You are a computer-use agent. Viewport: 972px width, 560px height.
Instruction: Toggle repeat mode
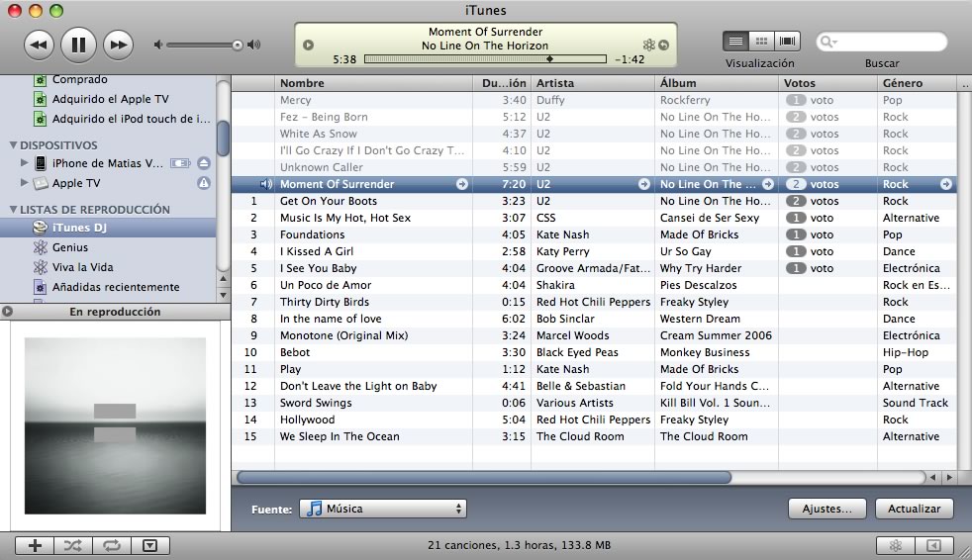[x=112, y=545]
